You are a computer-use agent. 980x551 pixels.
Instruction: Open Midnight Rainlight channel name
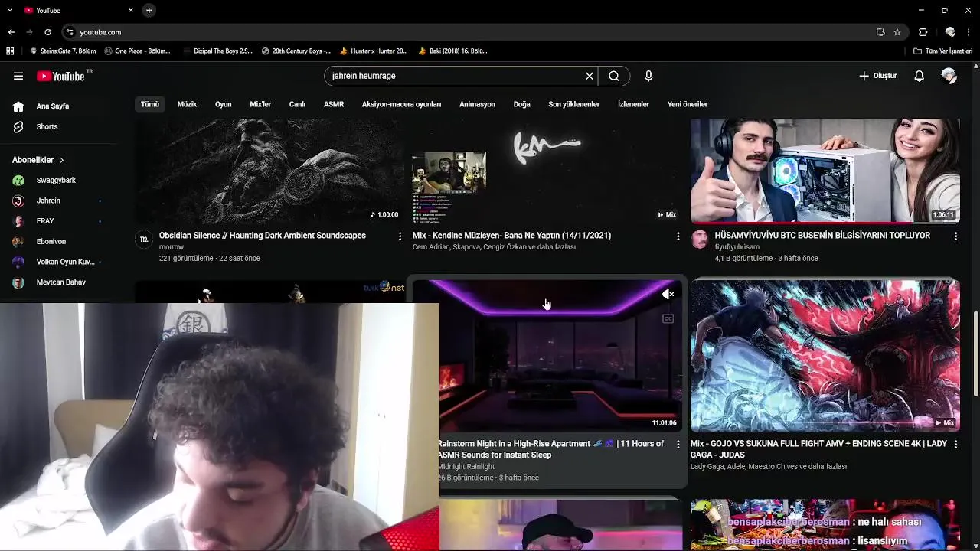[x=467, y=466]
